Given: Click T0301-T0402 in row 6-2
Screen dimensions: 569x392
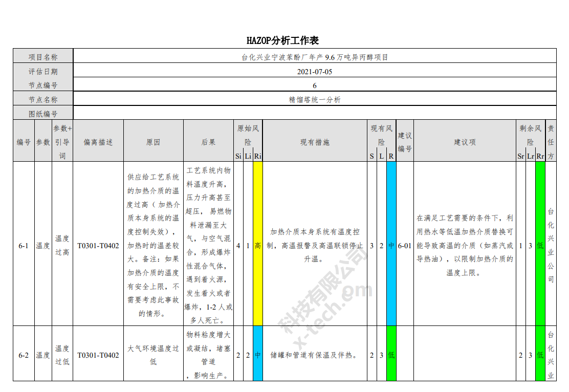Looking at the screenshot, I should [98, 355].
